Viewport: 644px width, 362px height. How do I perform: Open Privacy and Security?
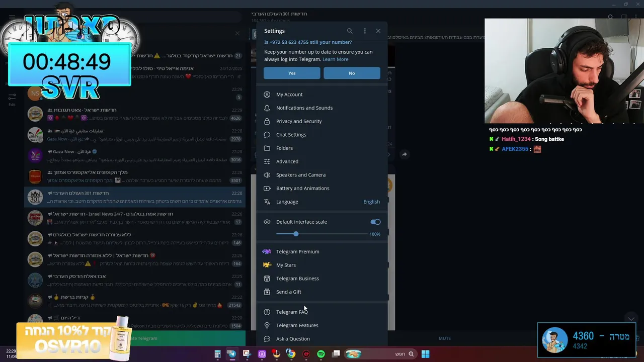pyautogui.click(x=322, y=121)
